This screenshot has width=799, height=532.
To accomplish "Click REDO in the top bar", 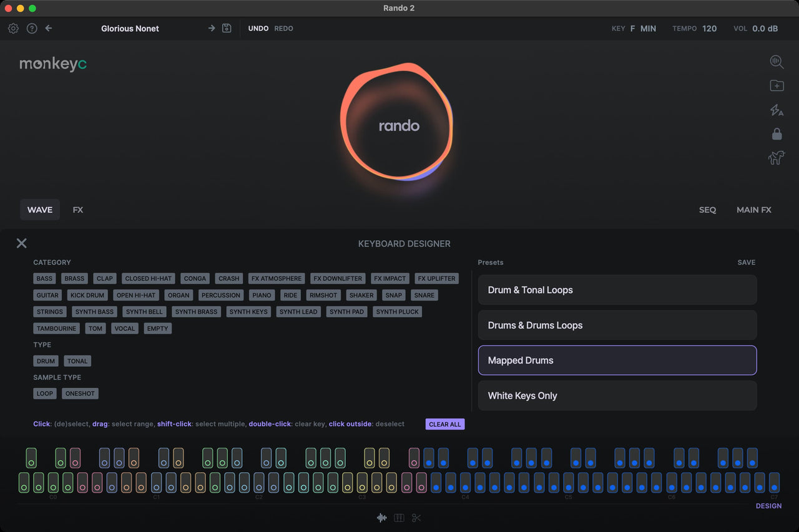I will 283,28.
